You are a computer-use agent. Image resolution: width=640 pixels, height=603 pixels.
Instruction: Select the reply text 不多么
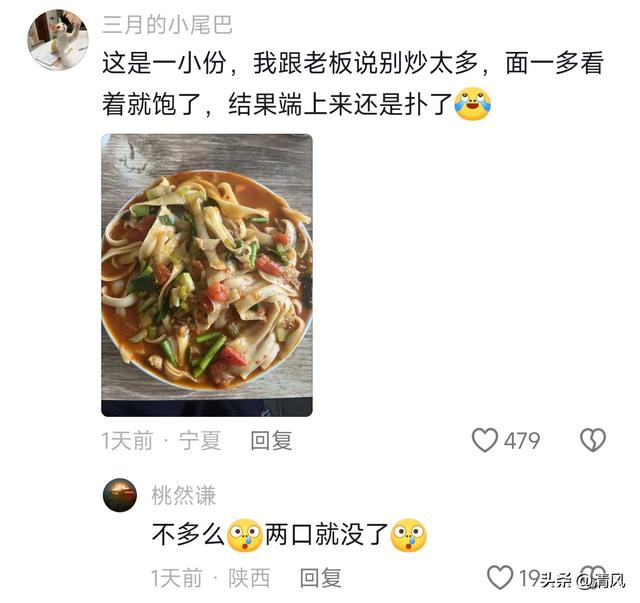point(189,535)
